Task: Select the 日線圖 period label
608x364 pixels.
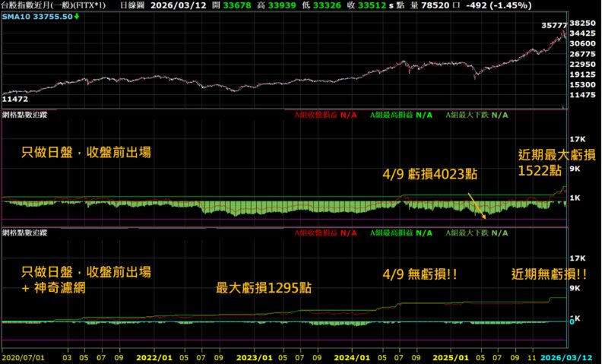Action: click(x=131, y=5)
